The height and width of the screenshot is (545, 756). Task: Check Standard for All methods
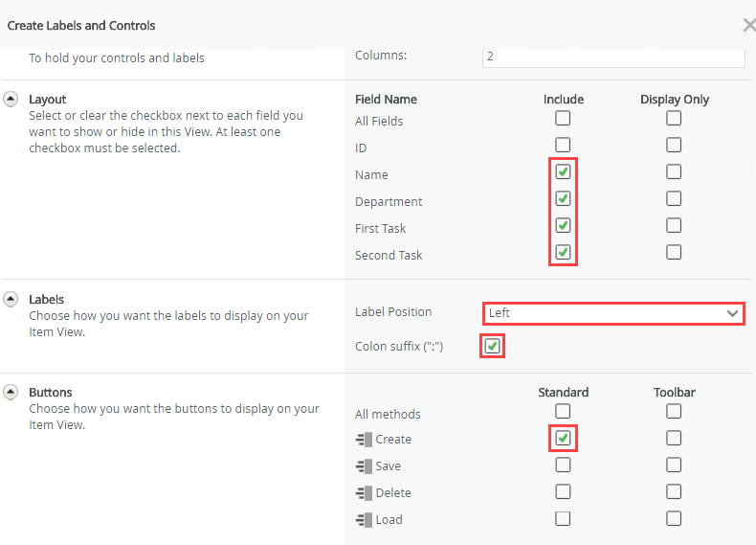click(x=563, y=411)
